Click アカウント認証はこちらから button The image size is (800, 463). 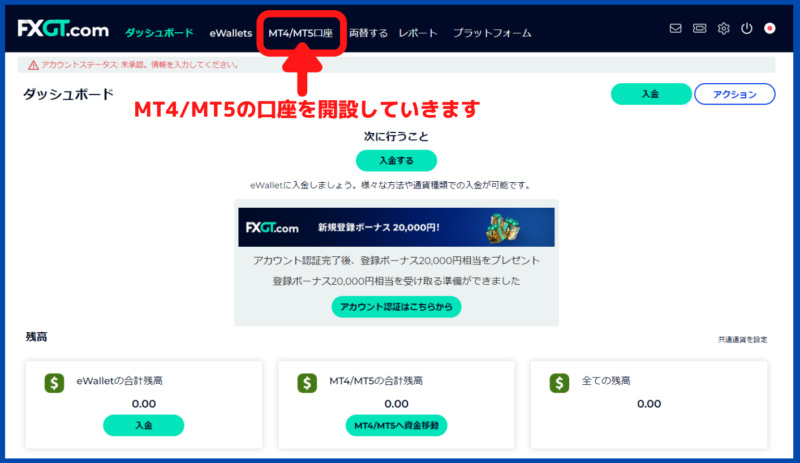pyautogui.click(x=396, y=307)
